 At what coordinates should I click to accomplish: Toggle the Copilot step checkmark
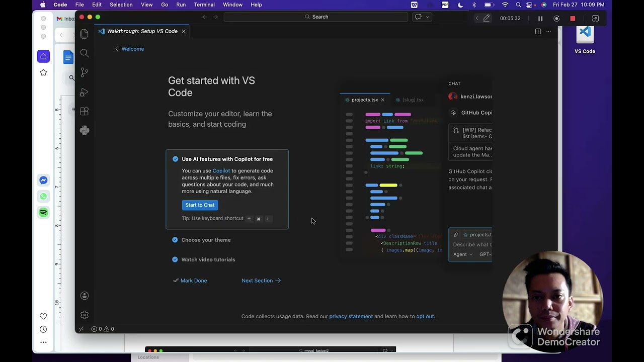click(175, 159)
